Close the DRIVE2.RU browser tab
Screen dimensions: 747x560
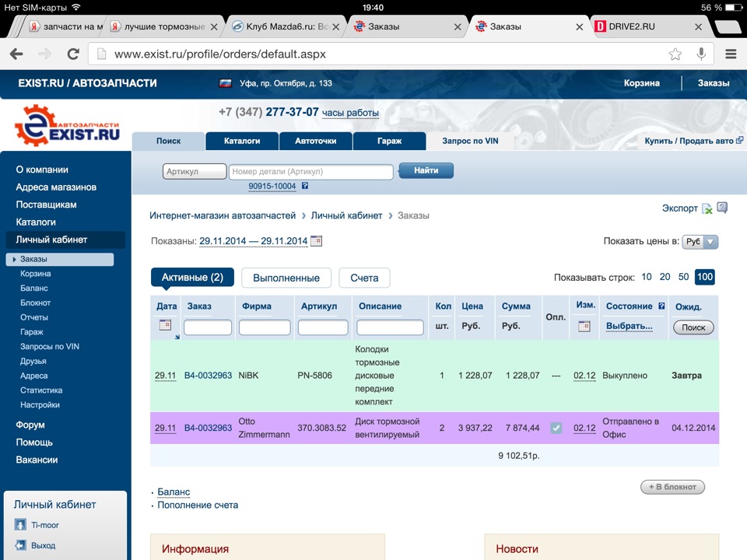tap(699, 27)
